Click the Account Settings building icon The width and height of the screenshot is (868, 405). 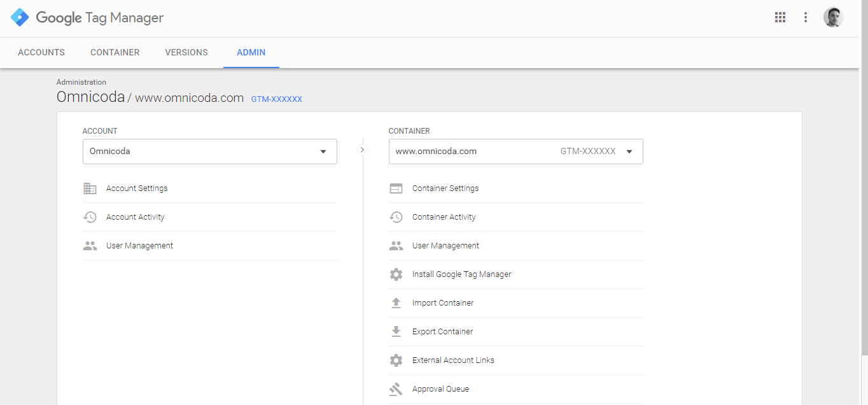90,188
